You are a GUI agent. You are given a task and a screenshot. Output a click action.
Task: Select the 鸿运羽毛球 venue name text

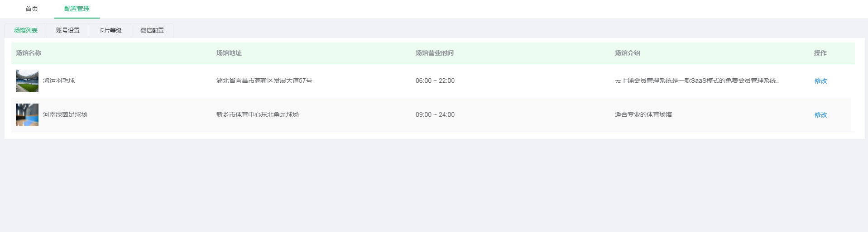pos(59,80)
